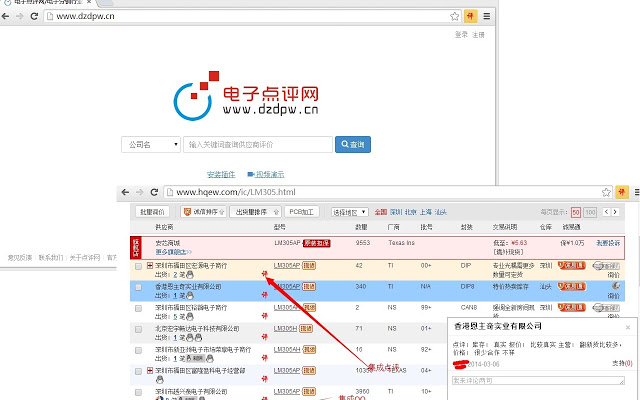Open the 更多旗舰店 link
The height and width of the screenshot is (400, 640).
(x=173, y=252)
